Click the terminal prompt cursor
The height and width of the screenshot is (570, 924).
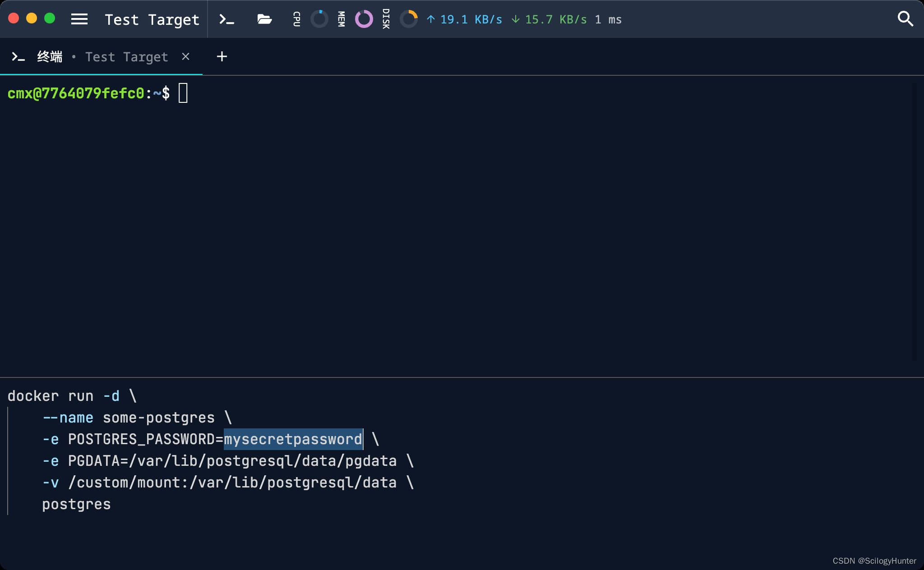point(183,93)
